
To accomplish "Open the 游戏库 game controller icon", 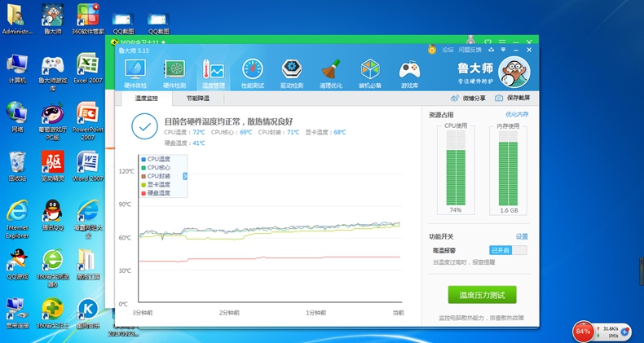I will point(409,71).
